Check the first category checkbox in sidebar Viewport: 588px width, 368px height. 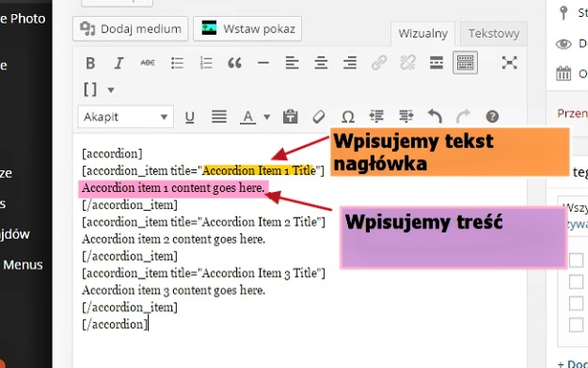[x=576, y=260]
